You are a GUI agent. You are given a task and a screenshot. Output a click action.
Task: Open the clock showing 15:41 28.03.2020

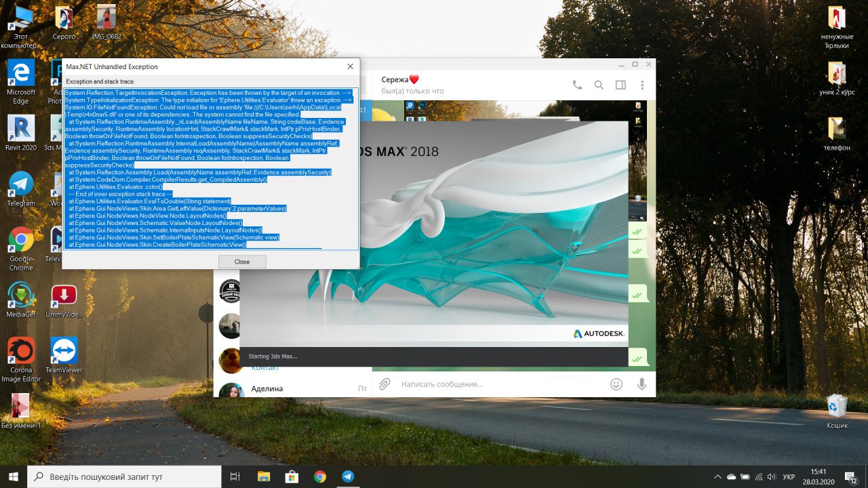(818, 476)
